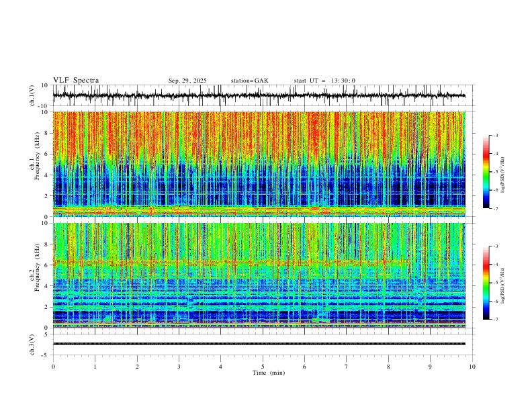Select the date text "Sep. 29, 2025"

click(187, 81)
